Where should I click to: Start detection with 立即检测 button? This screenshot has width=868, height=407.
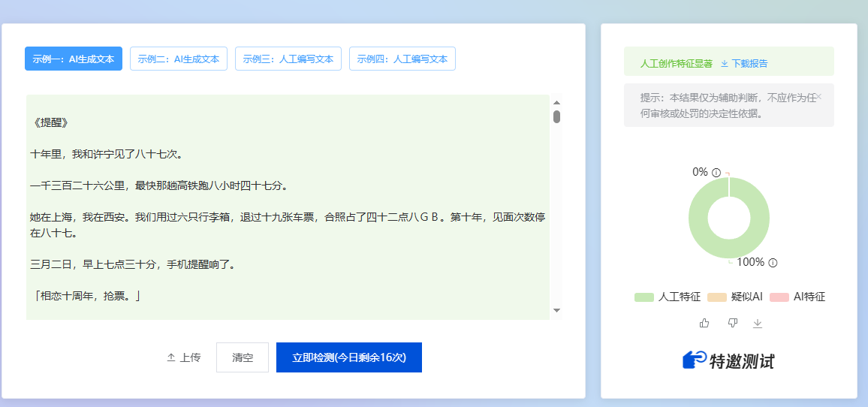348,357
